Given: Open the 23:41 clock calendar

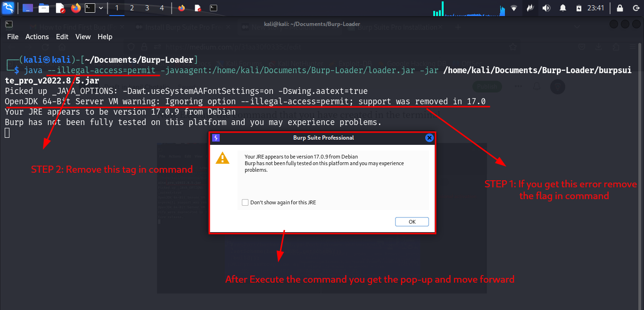Looking at the screenshot, I should (x=595, y=8).
